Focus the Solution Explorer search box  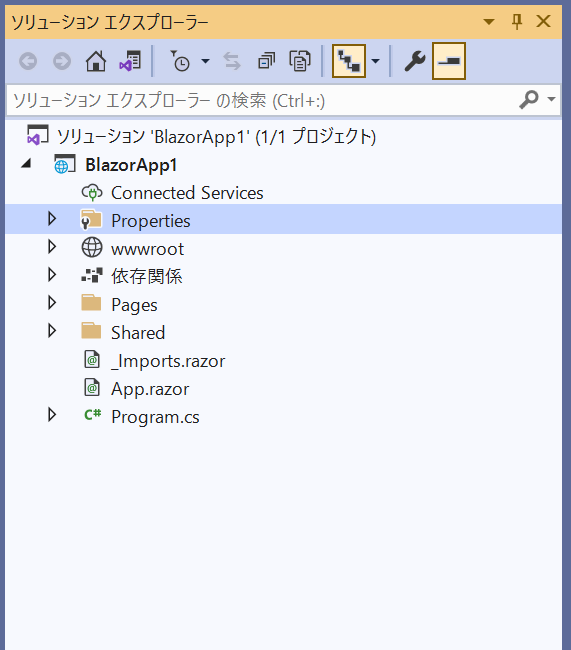click(261, 100)
